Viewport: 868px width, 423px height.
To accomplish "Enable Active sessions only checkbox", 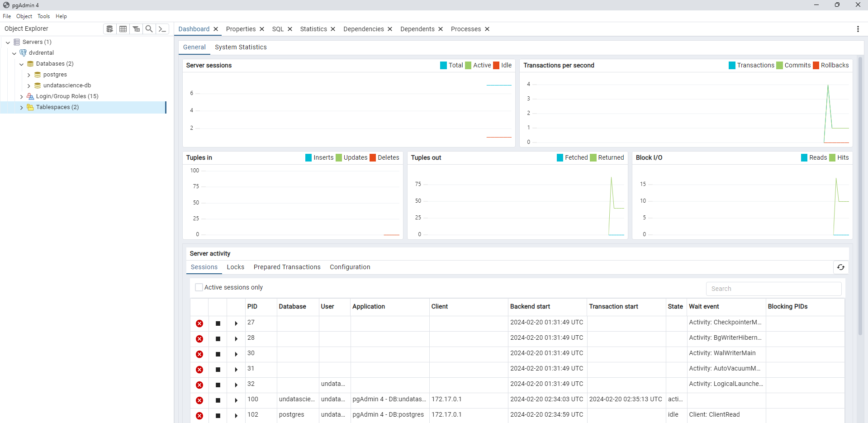I will coord(199,287).
